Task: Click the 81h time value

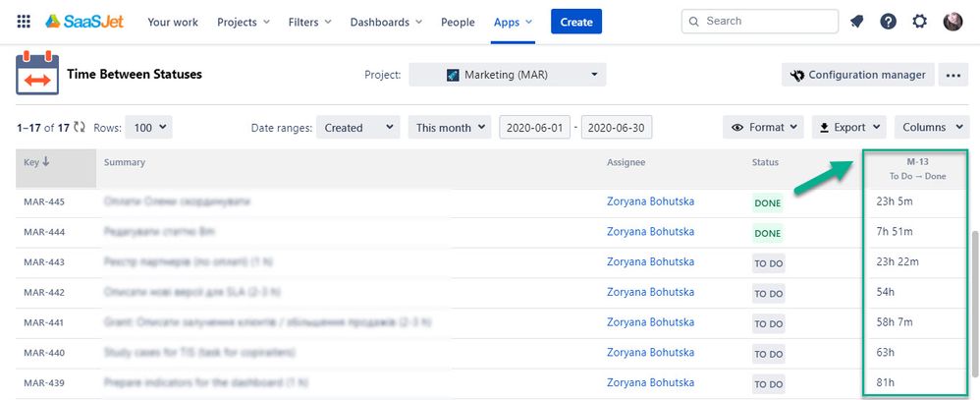Action: (x=886, y=382)
